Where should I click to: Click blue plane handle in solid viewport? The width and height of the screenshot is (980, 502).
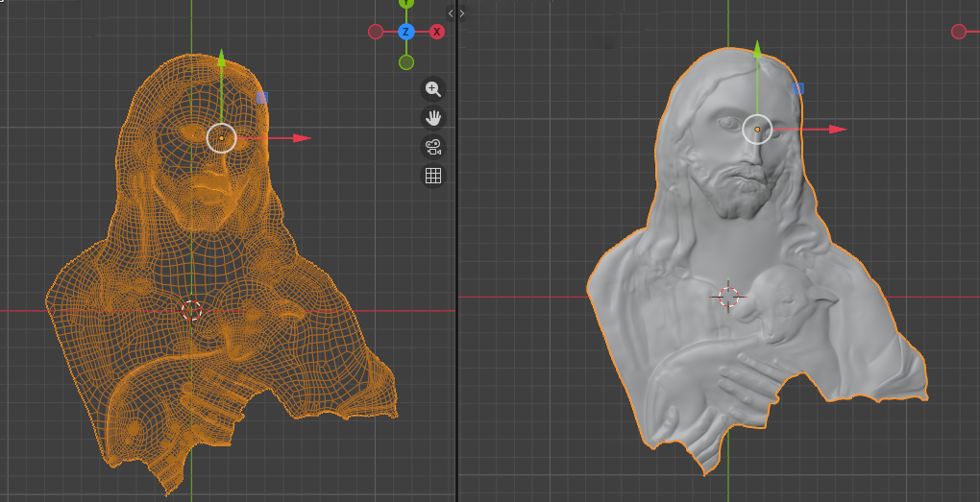tap(798, 88)
